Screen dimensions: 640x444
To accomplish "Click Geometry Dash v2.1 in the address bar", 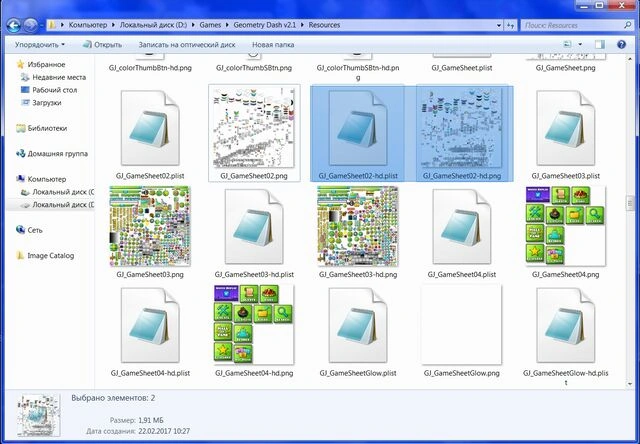I will (264, 25).
